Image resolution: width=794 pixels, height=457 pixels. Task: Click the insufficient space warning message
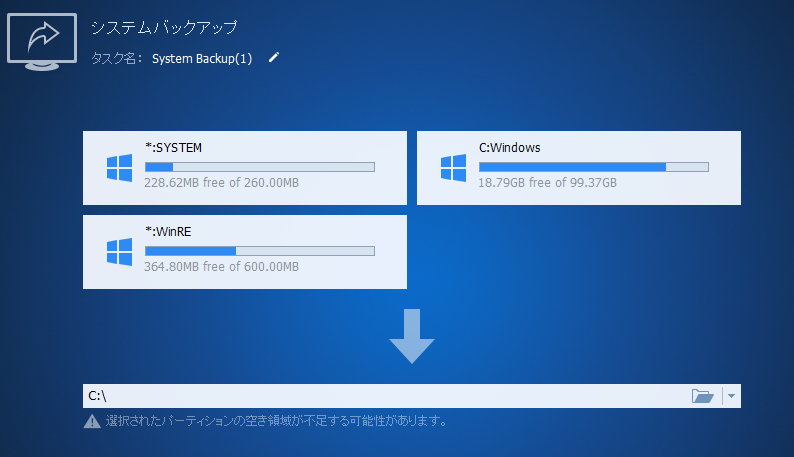pyautogui.click(x=276, y=421)
